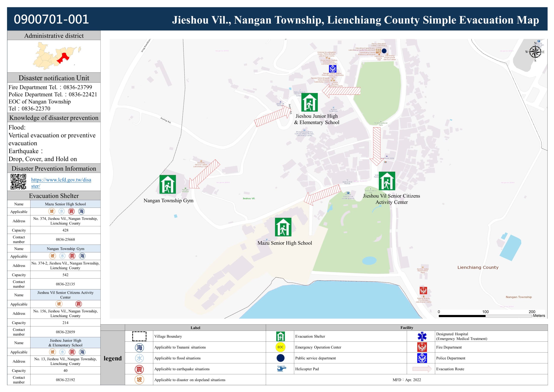Image resolution: width=554 pixels, height=392 pixels.
Task: Click the evacuation route arrow in legend
Action: click(422, 369)
